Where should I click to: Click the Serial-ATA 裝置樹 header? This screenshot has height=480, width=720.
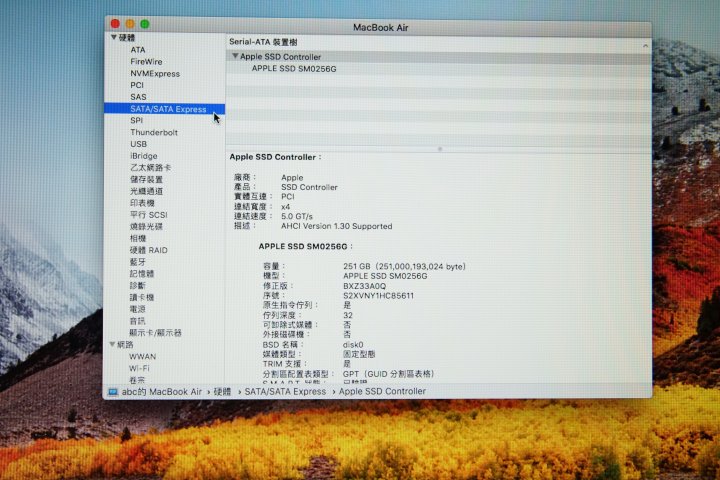263,42
